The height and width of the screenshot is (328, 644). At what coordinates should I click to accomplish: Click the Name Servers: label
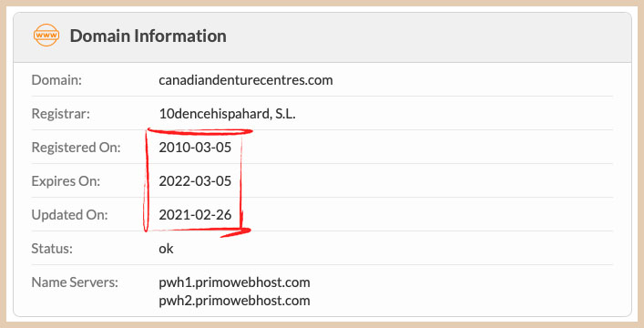pos(75,282)
